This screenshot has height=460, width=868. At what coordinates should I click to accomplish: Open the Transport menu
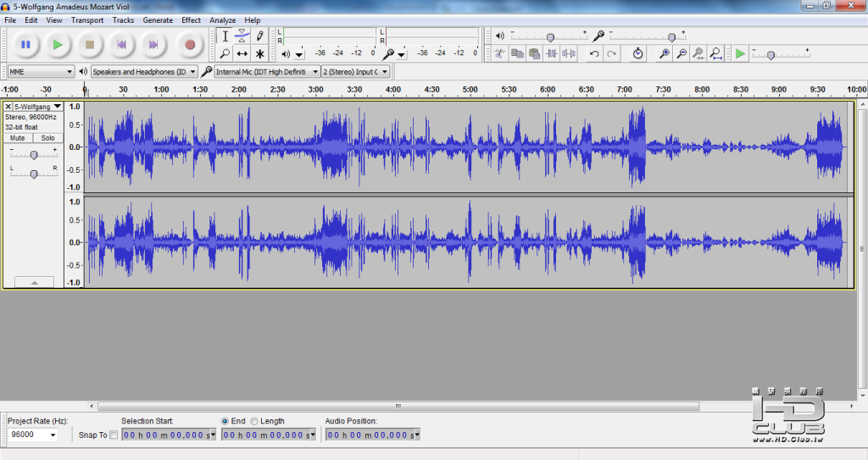pyautogui.click(x=87, y=20)
